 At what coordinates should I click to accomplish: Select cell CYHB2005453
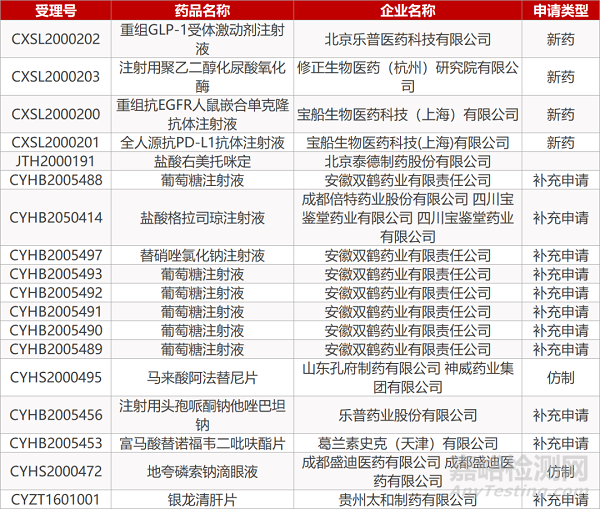tap(56, 443)
